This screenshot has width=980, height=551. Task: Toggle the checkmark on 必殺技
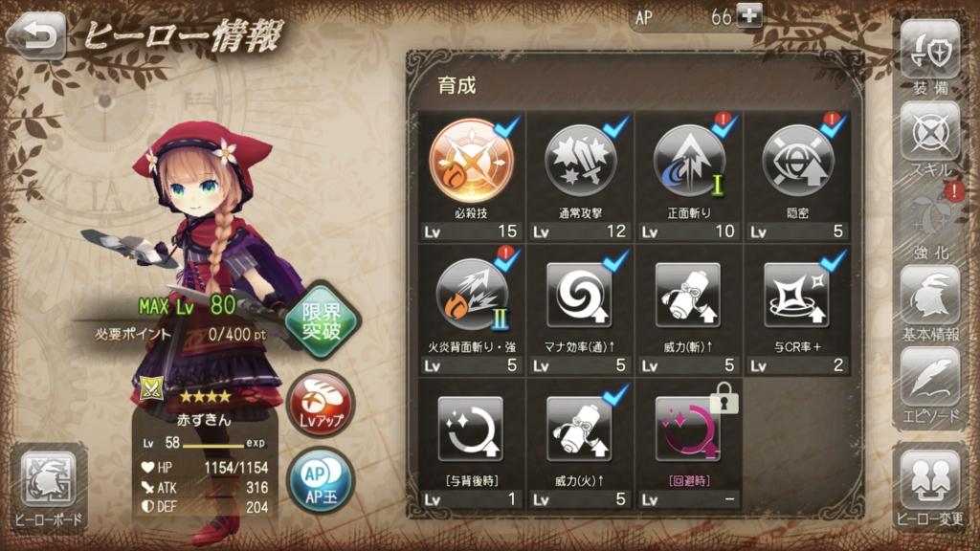click(x=507, y=127)
